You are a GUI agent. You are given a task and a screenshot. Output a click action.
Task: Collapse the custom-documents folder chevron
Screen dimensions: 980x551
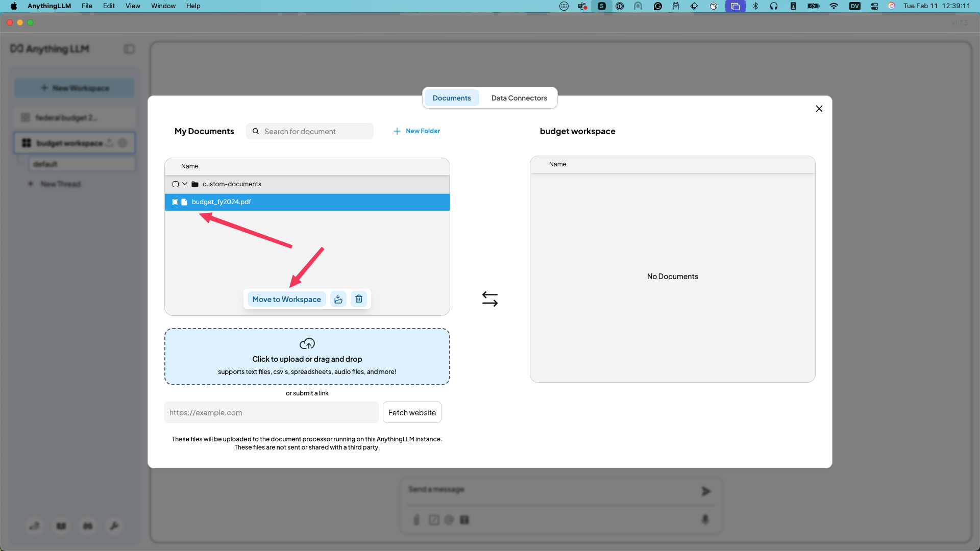coord(185,184)
